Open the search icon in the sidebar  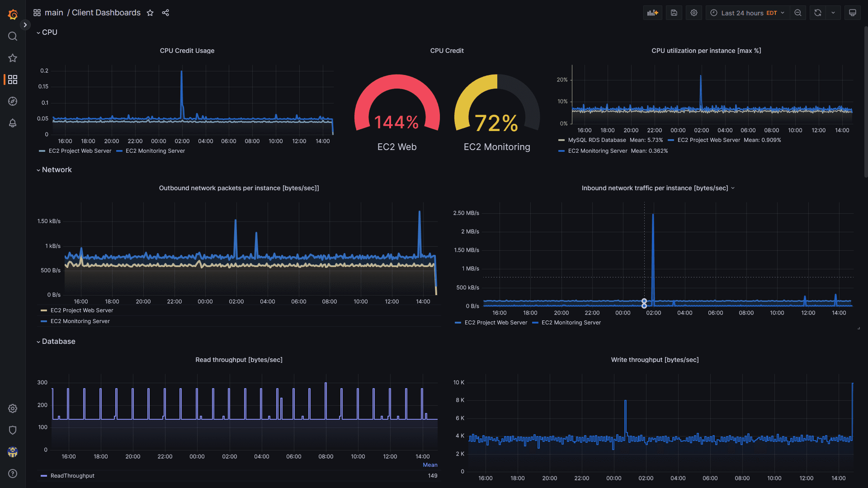[13, 36]
